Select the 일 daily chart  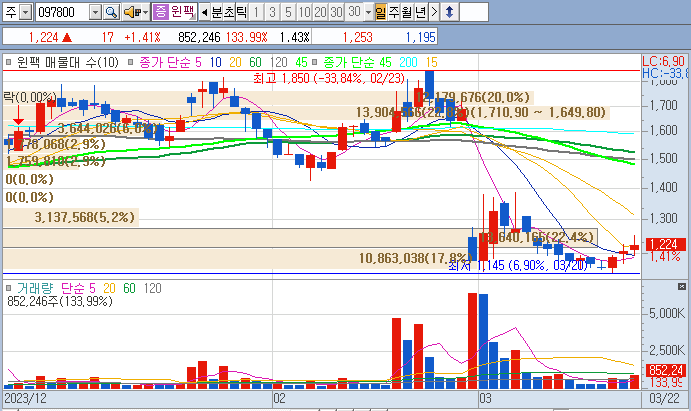click(x=381, y=12)
